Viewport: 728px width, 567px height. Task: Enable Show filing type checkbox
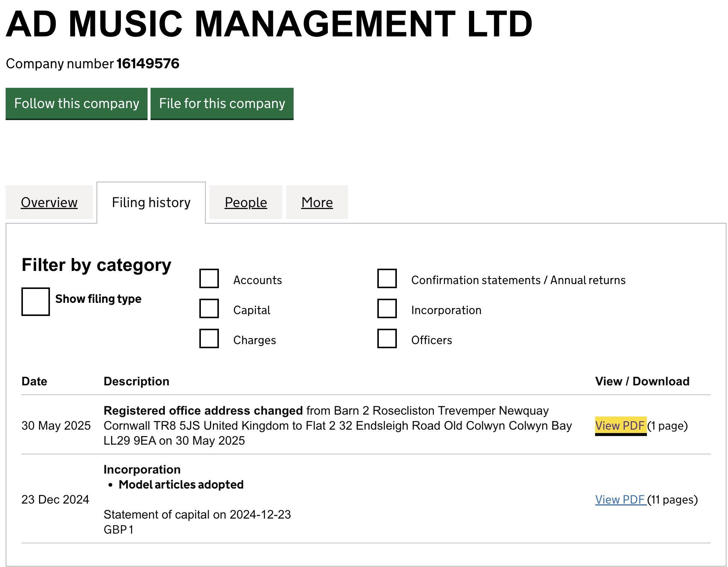[x=36, y=302]
